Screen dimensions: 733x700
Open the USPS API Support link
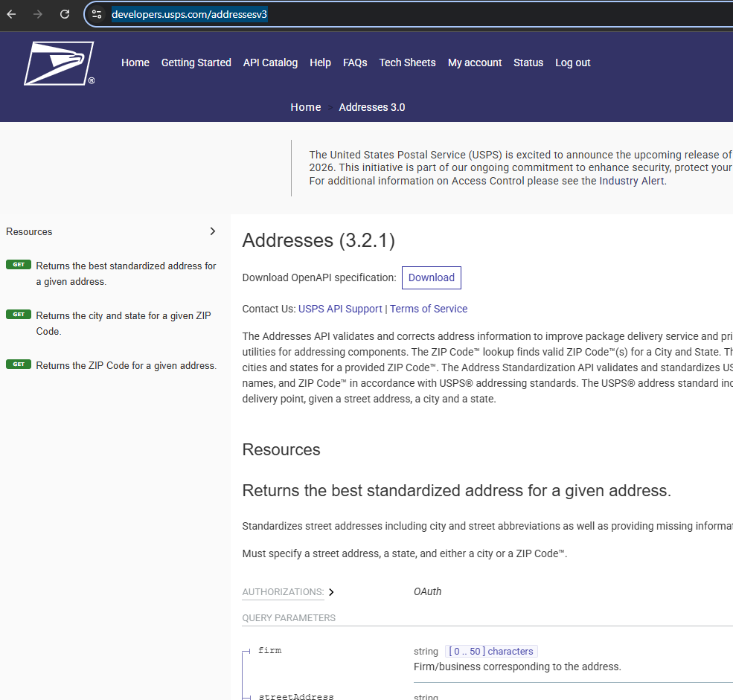[340, 309]
